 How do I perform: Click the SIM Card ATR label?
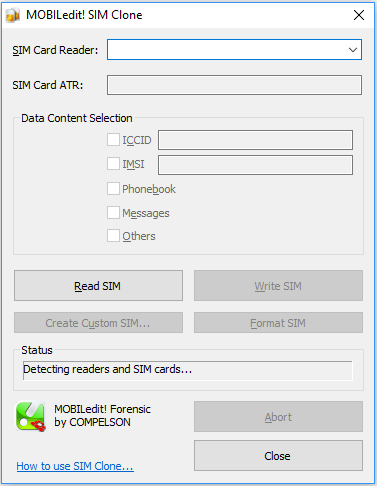tap(48, 85)
